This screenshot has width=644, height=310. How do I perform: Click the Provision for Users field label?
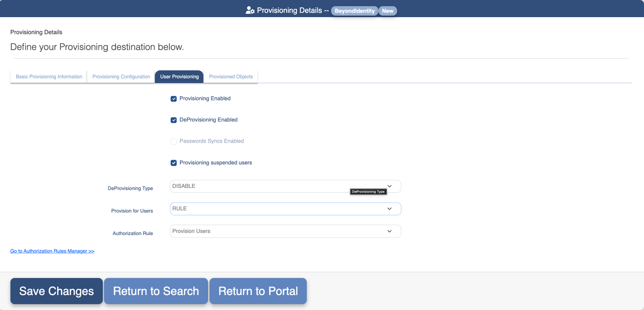pos(132,211)
